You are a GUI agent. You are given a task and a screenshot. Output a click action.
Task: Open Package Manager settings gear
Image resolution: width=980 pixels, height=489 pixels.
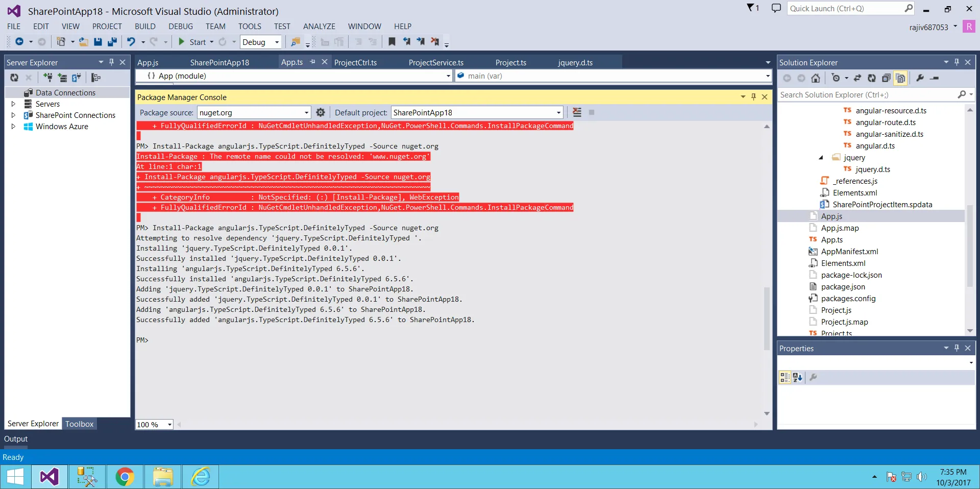coord(321,112)
